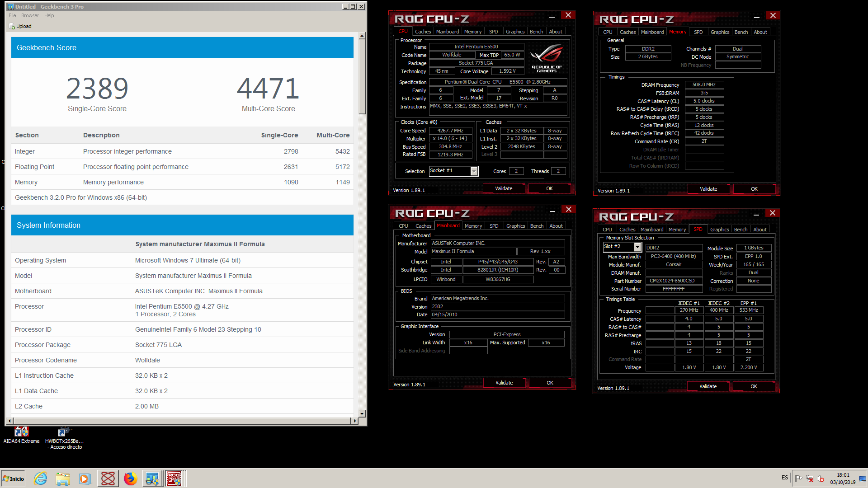Click the Core Voltage 1.592 V field
Screen dimensions: 868x488
coord(507,71)
